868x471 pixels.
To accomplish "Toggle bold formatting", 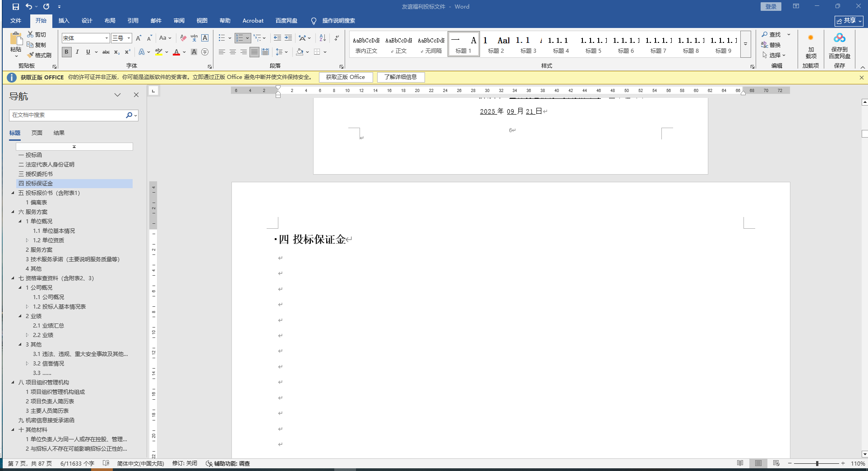I will pyautogui.click(x=67, y=52).
